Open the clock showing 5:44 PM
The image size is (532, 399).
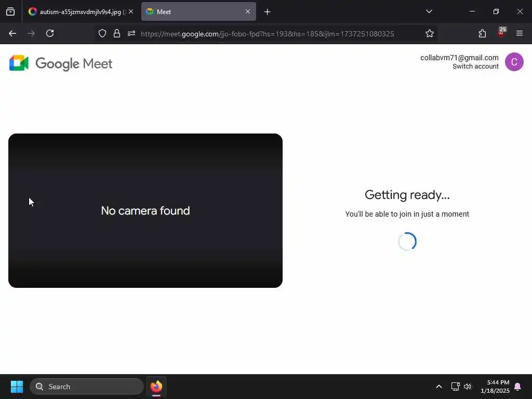click(x=495, y=387)
